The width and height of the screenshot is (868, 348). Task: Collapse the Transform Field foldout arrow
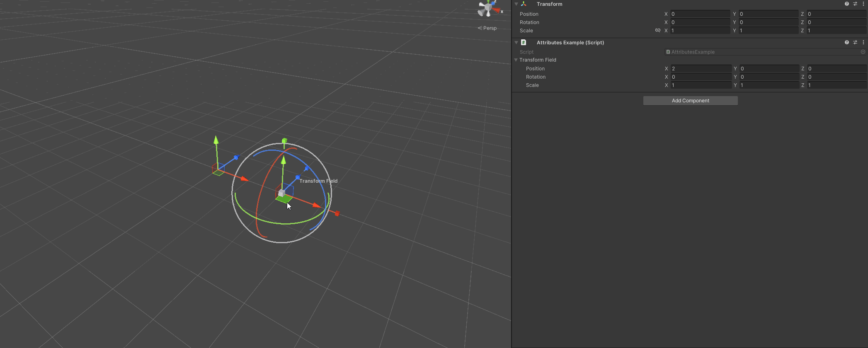[516, 60]
